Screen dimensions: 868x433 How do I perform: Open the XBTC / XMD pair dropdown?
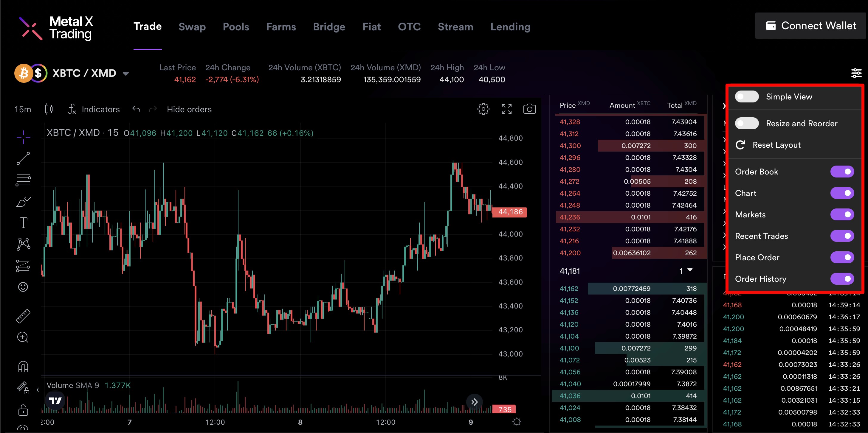pos(125,73)
